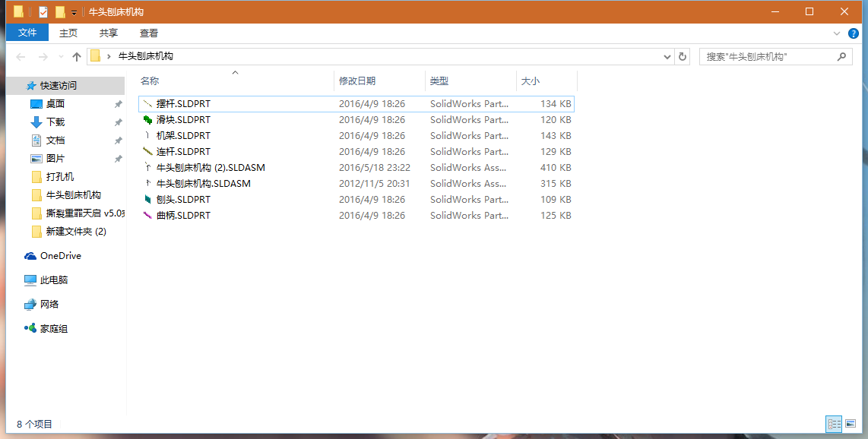The image size is (868, 439).
Task: Click the title bar folder system icon
Action: coord(19,11)
